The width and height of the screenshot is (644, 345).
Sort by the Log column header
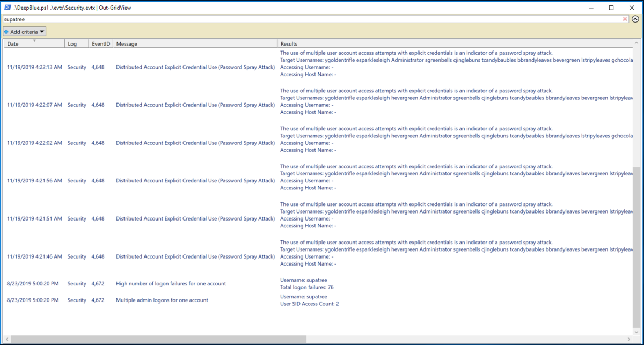[x=76, y=43]
